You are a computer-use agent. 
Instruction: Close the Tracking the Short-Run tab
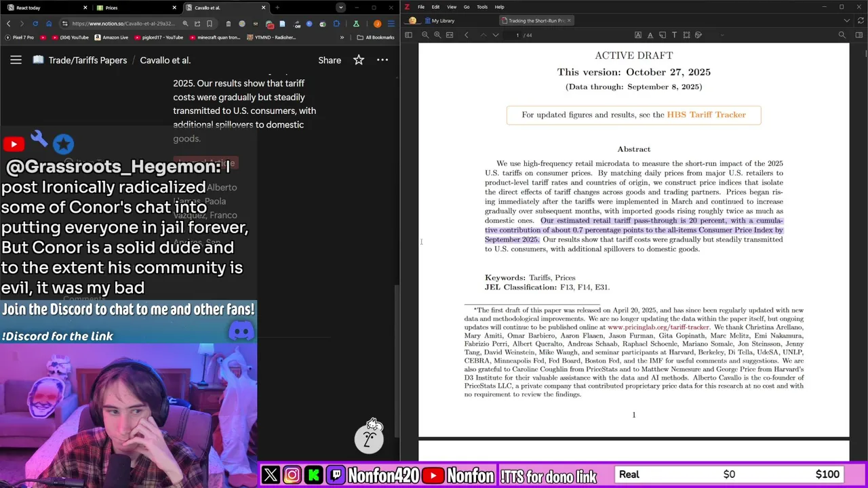click(569, 20)
